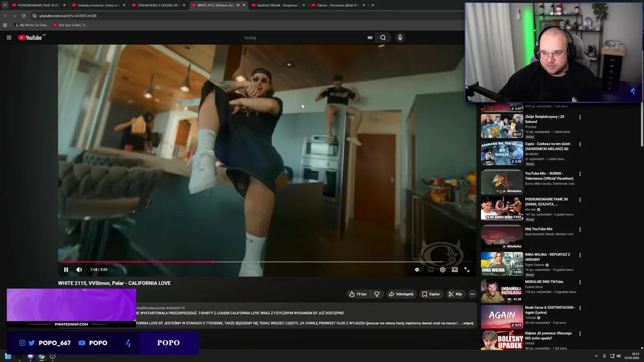
Task: Enter fullscreen mode on the video
Action: [x=467, y=269]
